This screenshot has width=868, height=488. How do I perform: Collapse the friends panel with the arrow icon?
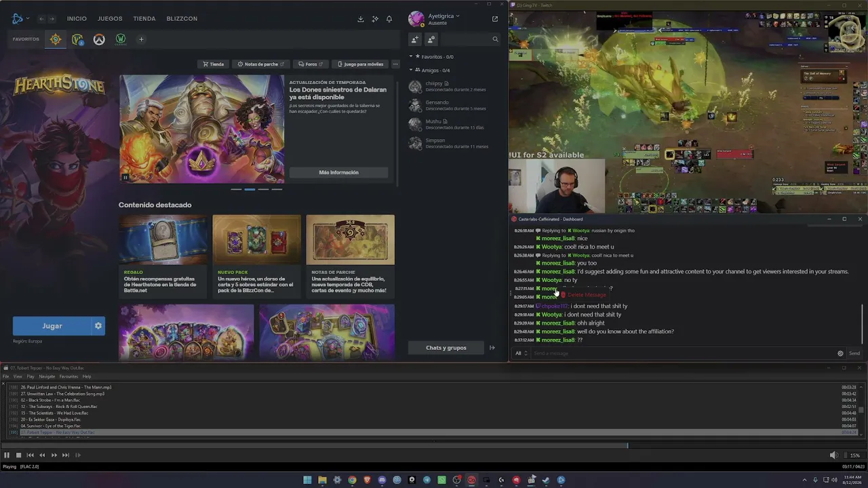(x=492, y=348)
